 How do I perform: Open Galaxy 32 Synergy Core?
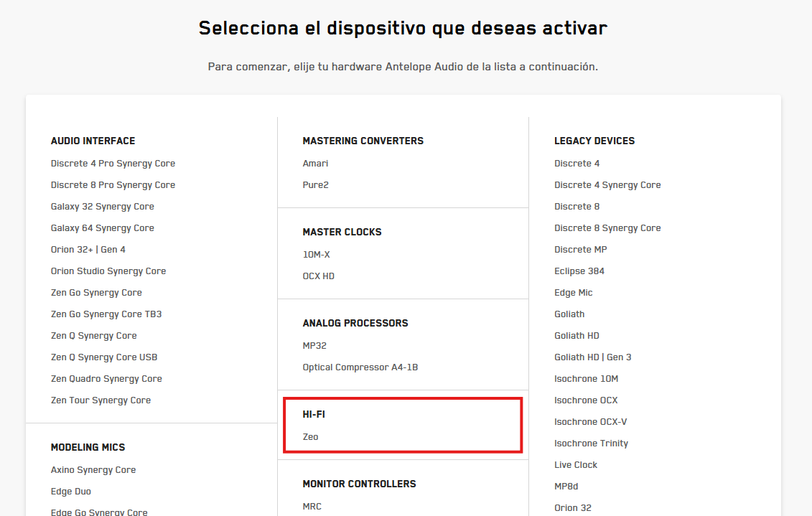tap(103, 207)
